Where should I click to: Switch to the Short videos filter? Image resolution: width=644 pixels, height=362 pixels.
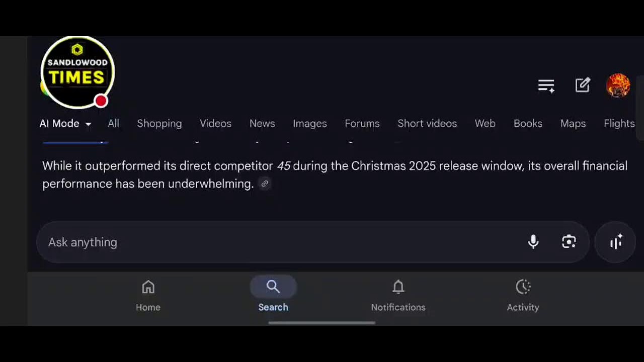427,124
